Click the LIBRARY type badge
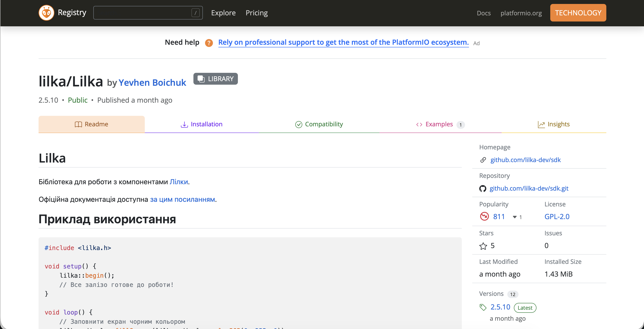The width and height of the screenshot is (644, 329). click(x=216, y=79)
